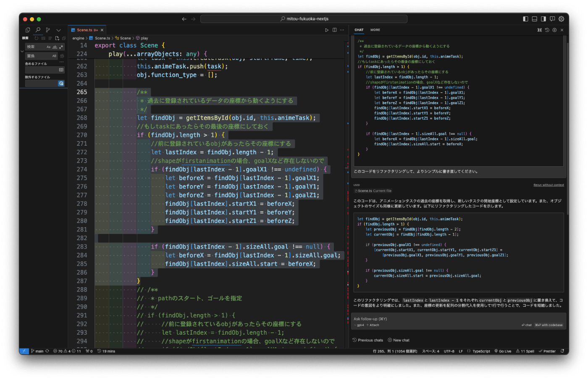The width and height of the screenshot is (588, 380).
Task: Toggle search only in open editors
Action: pos(61,70)
